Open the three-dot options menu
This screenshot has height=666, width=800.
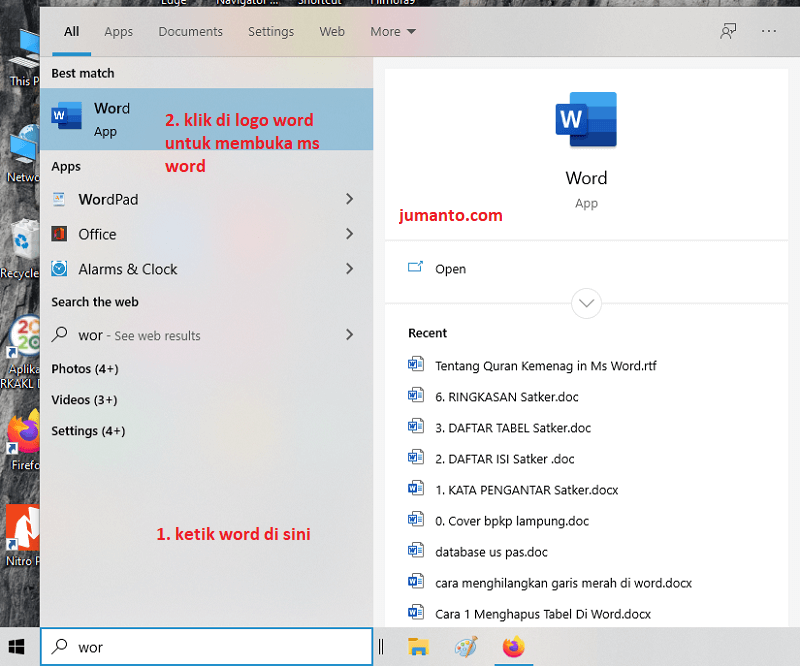coord(768,31)
